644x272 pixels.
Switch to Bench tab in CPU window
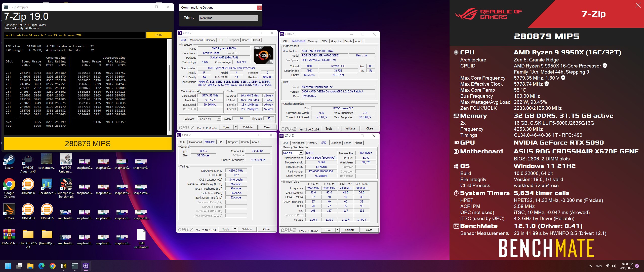(246, 40)
